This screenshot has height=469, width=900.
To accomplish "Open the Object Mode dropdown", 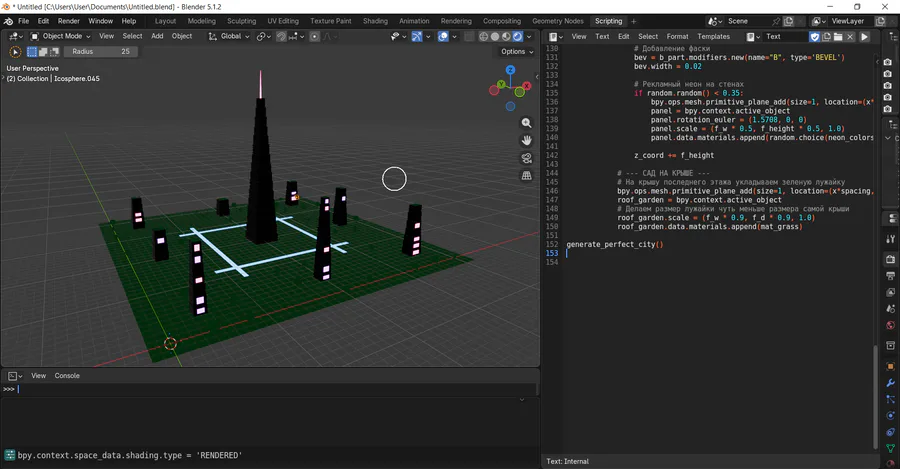I will tap(61, 36).
